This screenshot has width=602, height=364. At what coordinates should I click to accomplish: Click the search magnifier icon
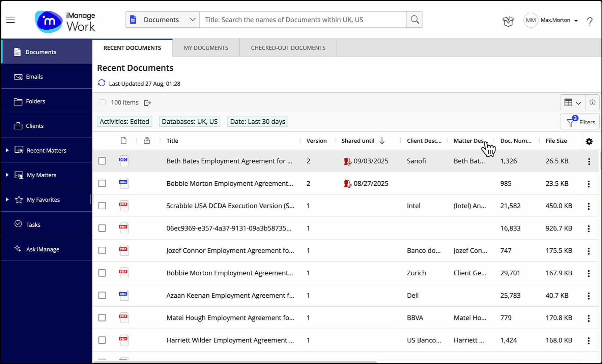coord(414,20)
